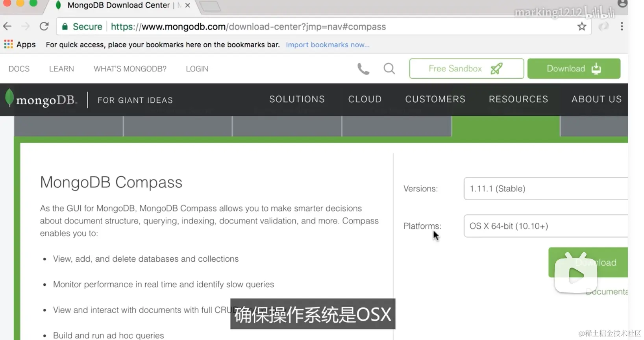The width and height of the screenshot is (644, 340).
Task: Click the LOGIN link
Action: coord(197,69)
